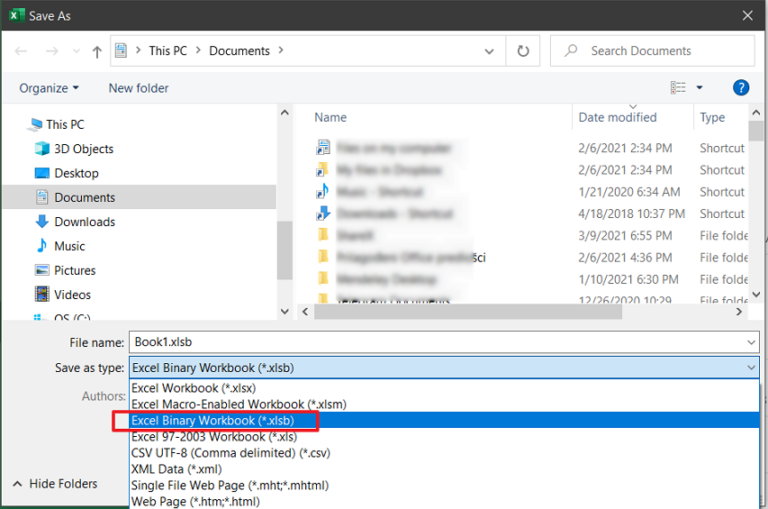Choose Single File Web Page type
Viewport: 768px width, 509px height.
[x=444, y=485]
